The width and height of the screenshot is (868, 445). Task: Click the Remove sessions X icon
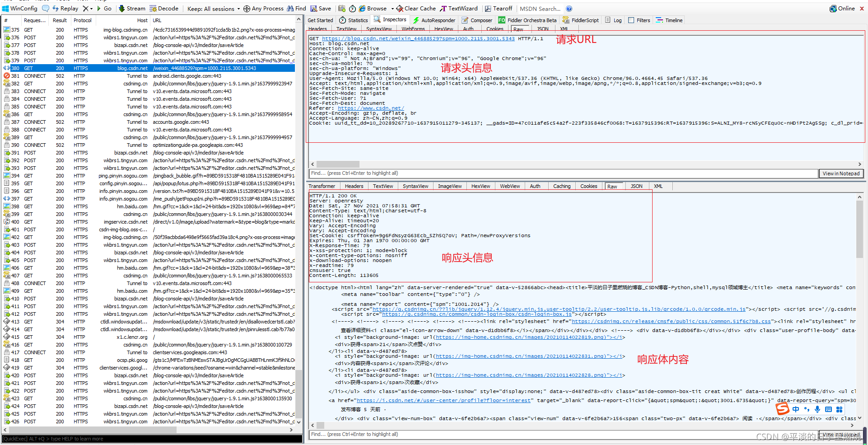tap(85, 8)
